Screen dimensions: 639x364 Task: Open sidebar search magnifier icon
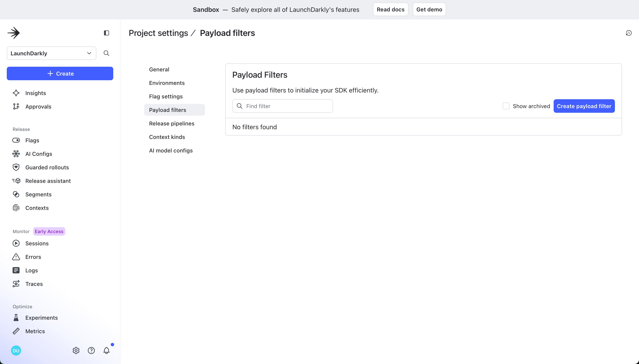point(106,53)
